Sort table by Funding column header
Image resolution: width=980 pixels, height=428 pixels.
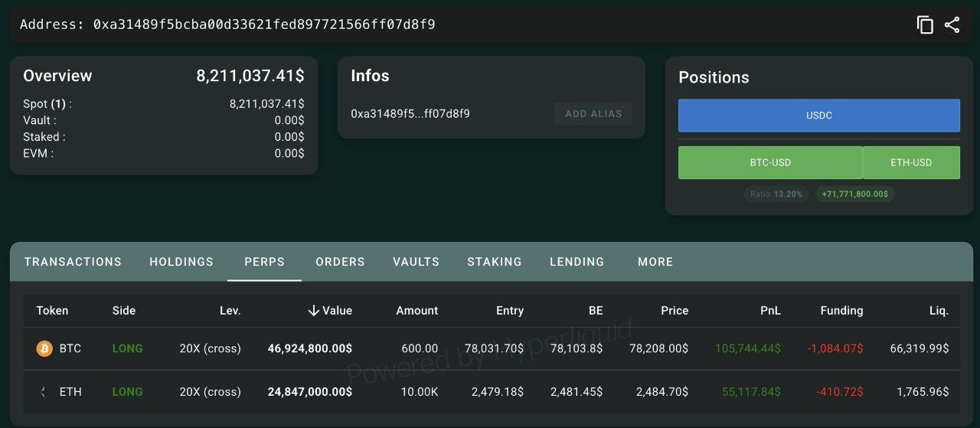coord(841,311)
